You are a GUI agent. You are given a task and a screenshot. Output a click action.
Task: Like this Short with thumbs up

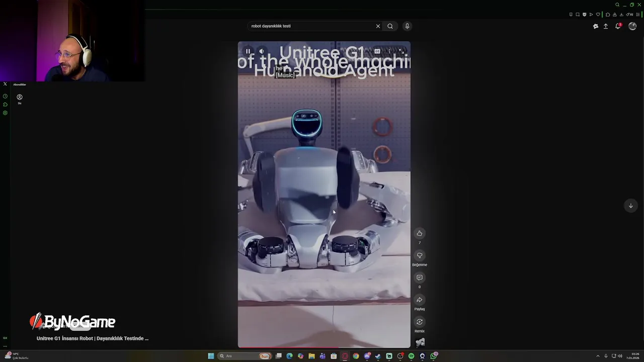[x=420, y=233]
